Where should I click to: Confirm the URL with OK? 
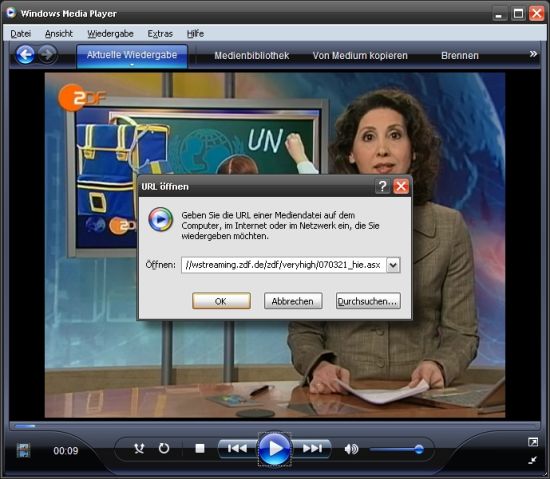point(221,301)
